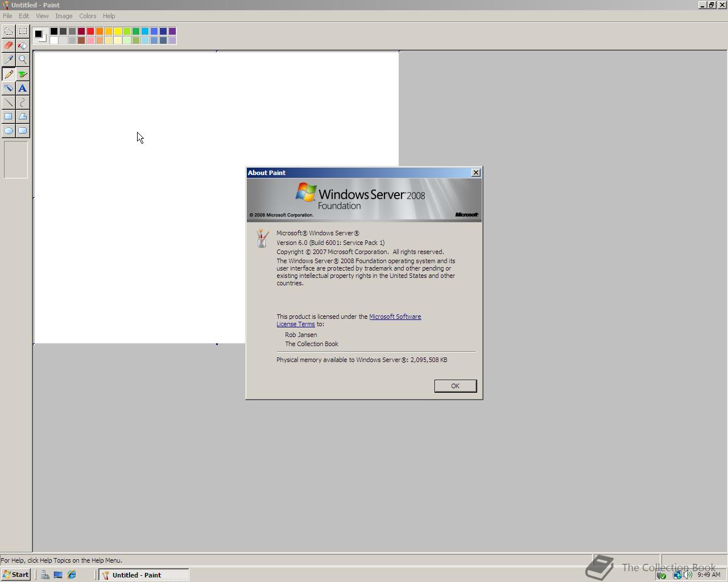
Task: Click the taskbar clock showing 9:49 AM
Action: point(709,575)
